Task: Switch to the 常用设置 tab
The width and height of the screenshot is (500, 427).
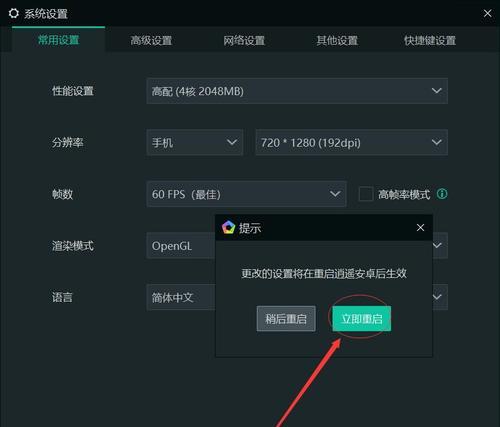Action: (59, 40)
